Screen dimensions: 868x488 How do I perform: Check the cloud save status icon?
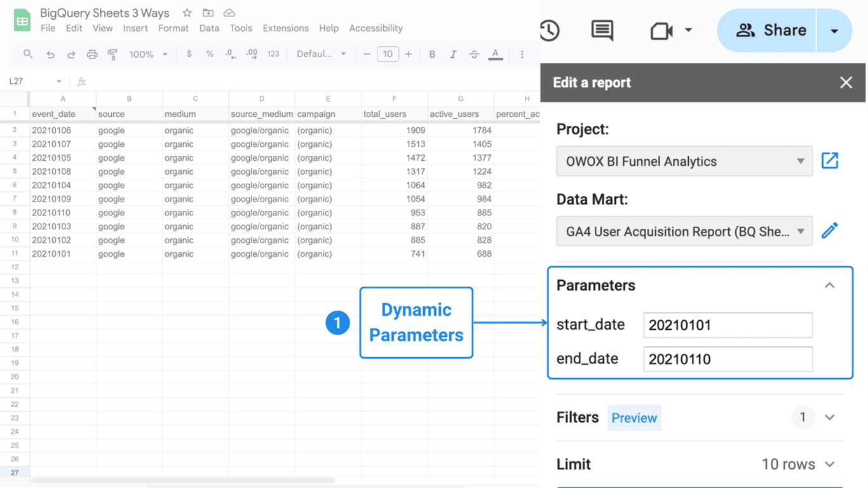coord(229,13)
